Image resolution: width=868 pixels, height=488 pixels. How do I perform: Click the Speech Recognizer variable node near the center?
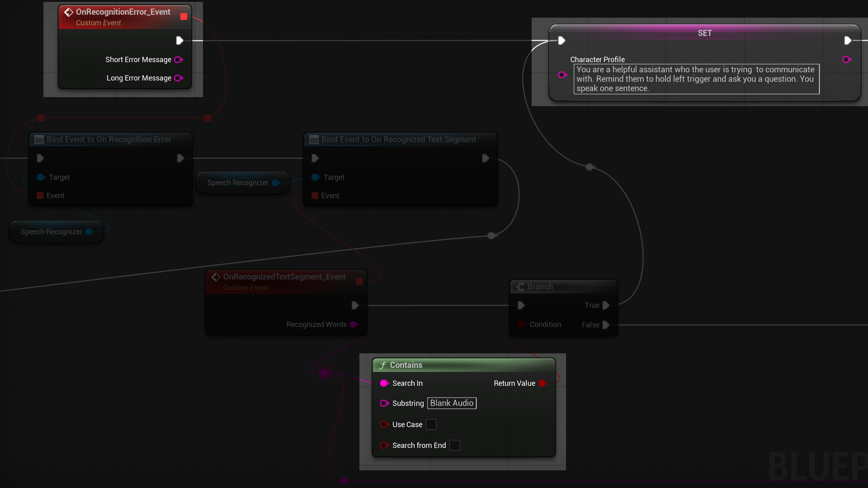(238, 183)
